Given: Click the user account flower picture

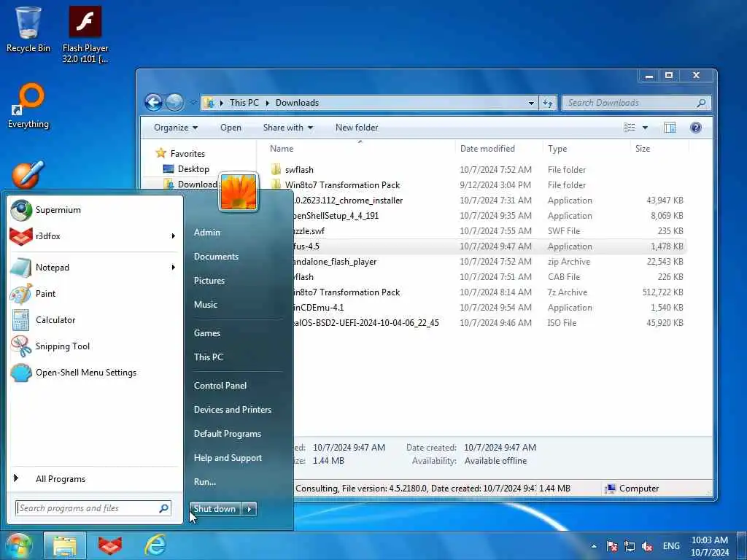Looking at the screenshot, I should [239, 192].
